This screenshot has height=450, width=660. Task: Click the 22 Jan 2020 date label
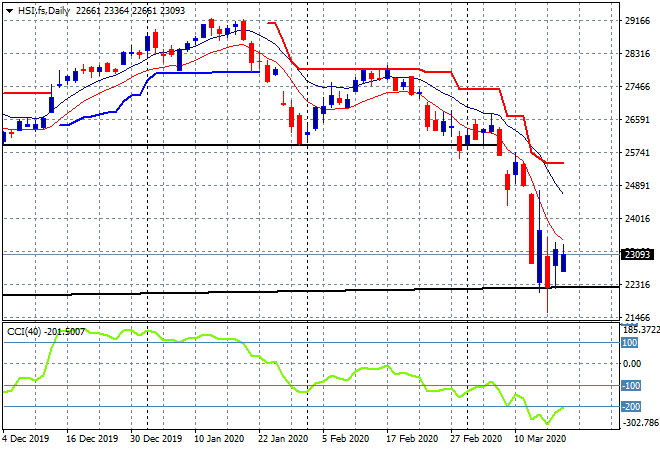(x=283, y=439)
